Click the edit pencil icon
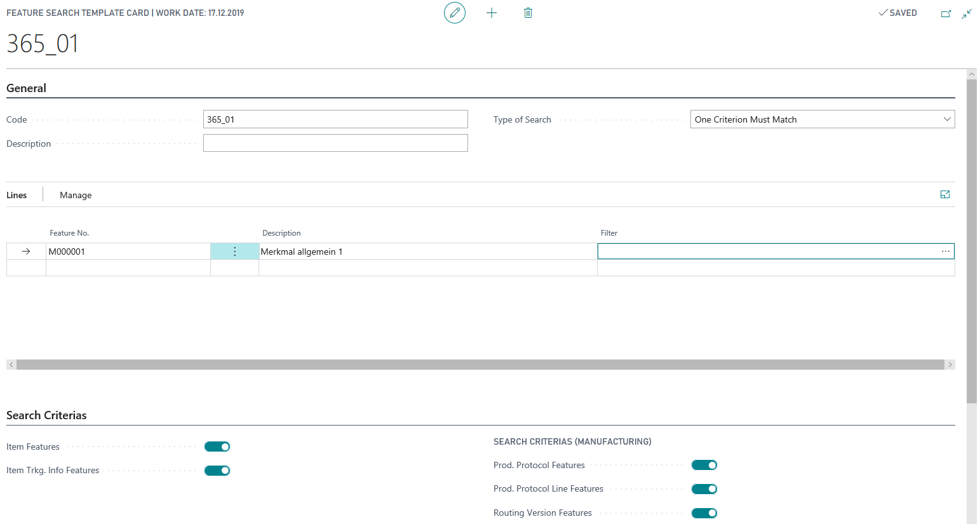This screenshot has height=524, width=980. [455, 13]
